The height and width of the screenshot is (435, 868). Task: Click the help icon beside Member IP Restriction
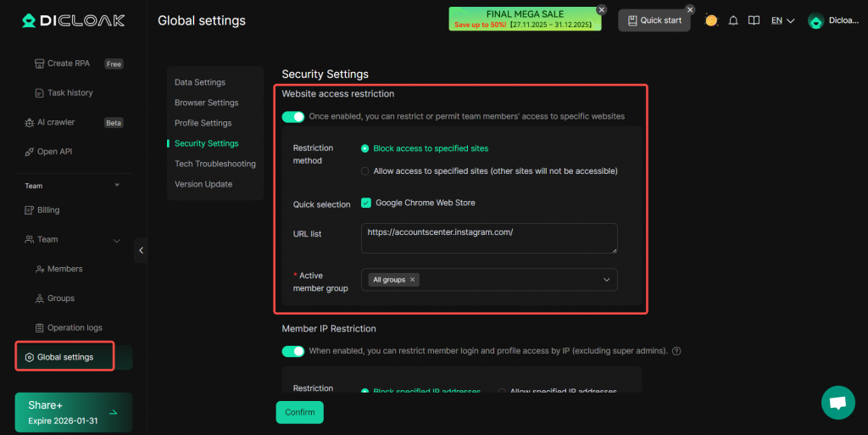[676, 351]
